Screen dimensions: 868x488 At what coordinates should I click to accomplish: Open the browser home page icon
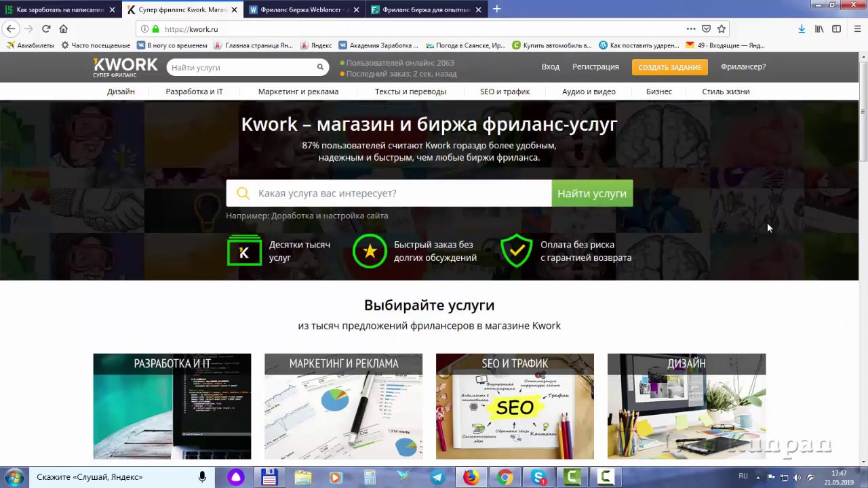(64, 28)
